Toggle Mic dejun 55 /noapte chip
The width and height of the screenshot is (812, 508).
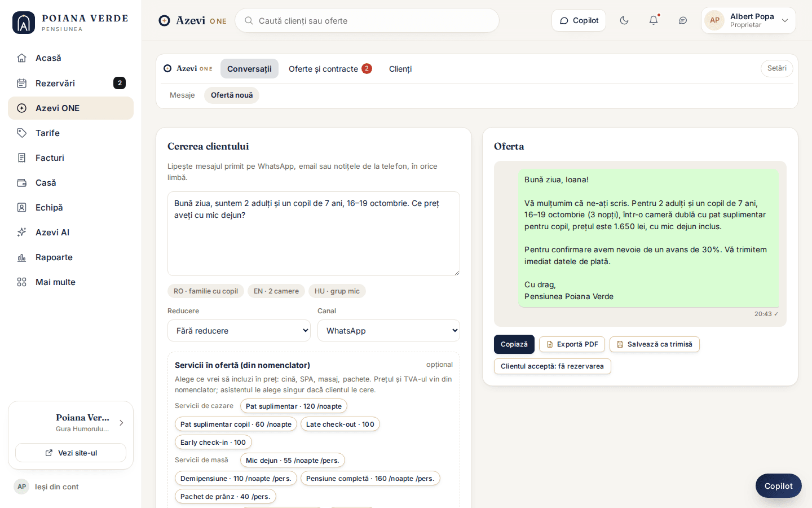point(293,460)
